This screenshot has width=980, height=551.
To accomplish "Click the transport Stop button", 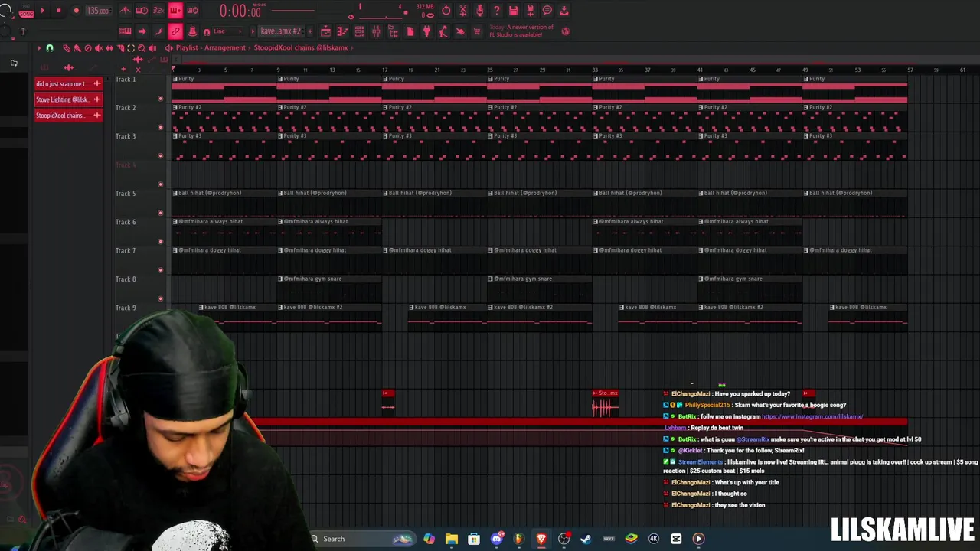I will (59, 11).
